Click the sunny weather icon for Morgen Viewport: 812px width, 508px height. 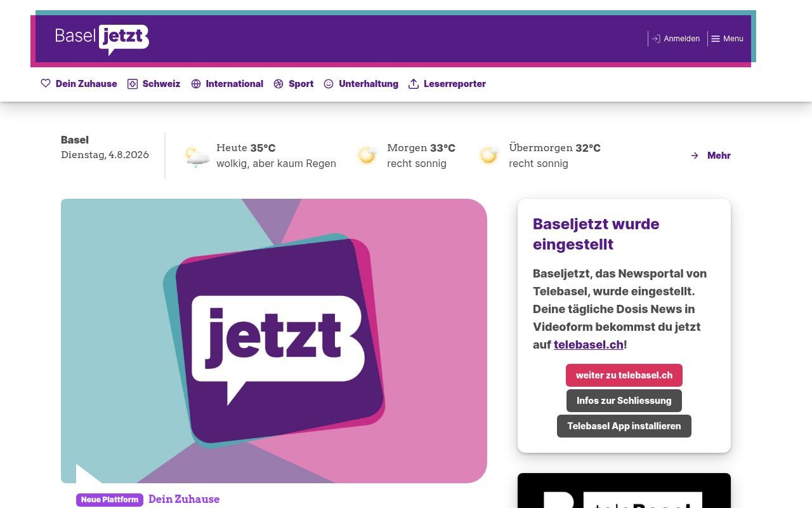tap(367, 155)
